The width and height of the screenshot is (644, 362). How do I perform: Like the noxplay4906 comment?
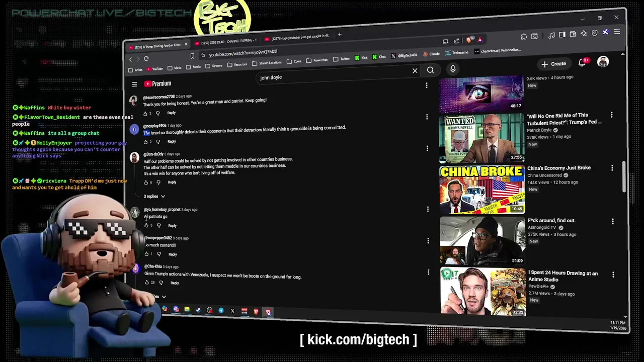tap(145, 142)
